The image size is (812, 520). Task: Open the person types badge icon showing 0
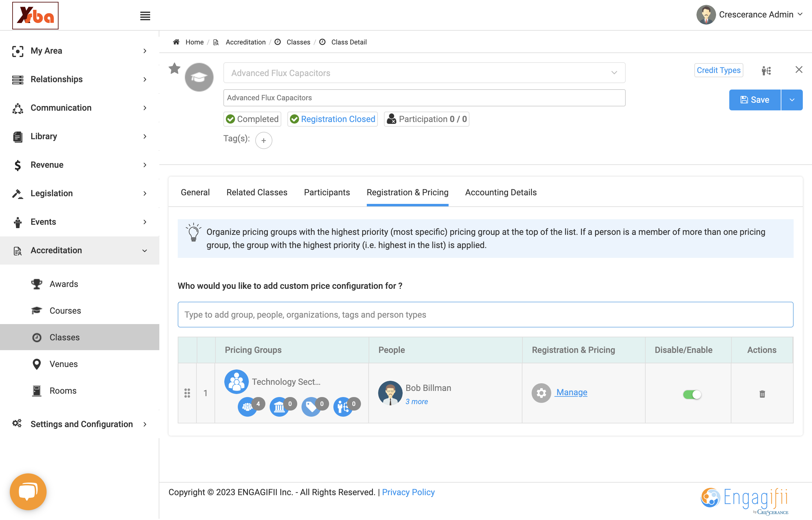[347, 406]
